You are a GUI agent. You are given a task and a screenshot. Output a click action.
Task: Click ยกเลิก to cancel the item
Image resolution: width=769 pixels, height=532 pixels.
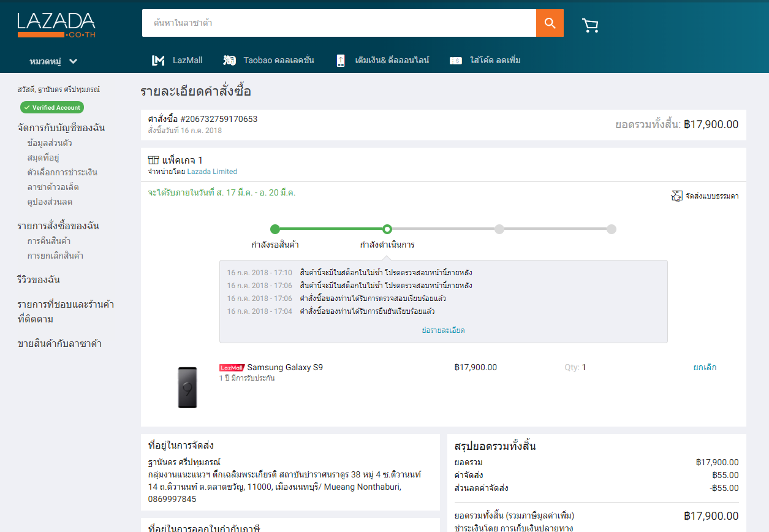pos(705,367)
